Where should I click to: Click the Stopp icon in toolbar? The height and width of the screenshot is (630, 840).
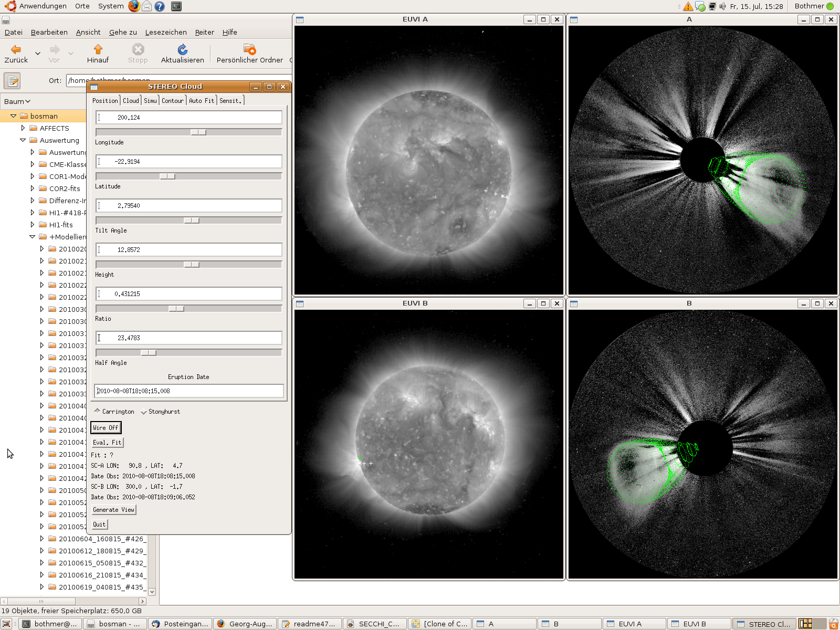pos(138,49)
